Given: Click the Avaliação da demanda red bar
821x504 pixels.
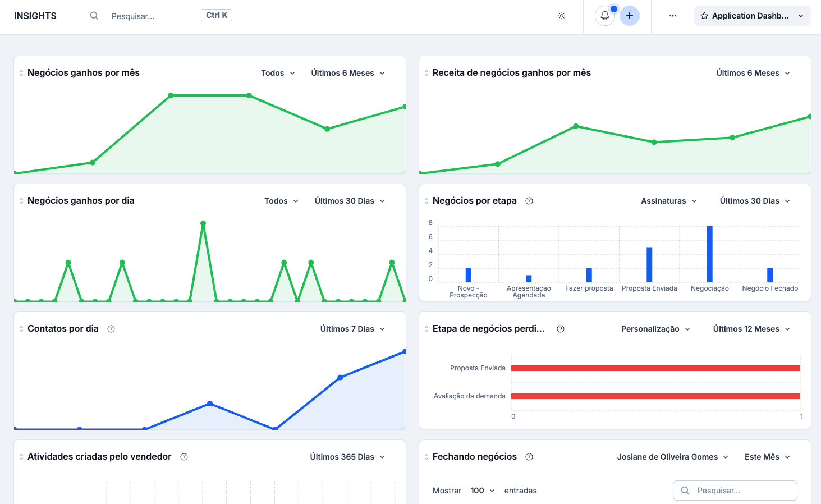Looking at the screenshot, I should [x=655, y=396].
